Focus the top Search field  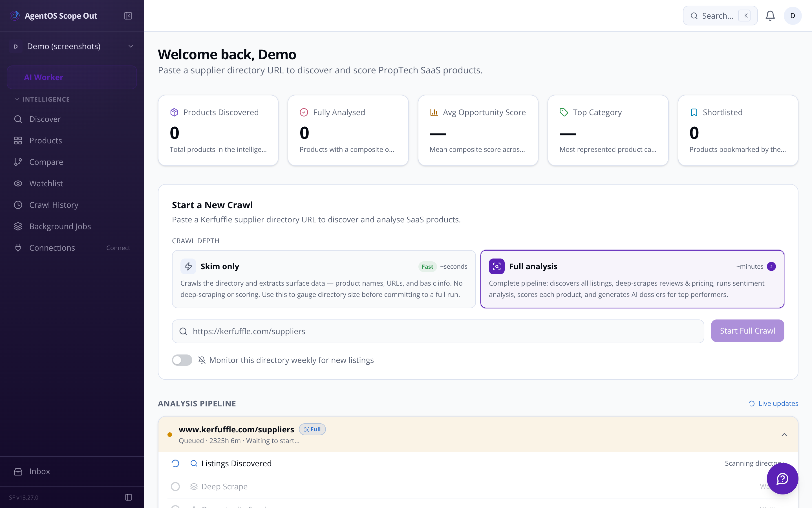[x=720, y=16]
